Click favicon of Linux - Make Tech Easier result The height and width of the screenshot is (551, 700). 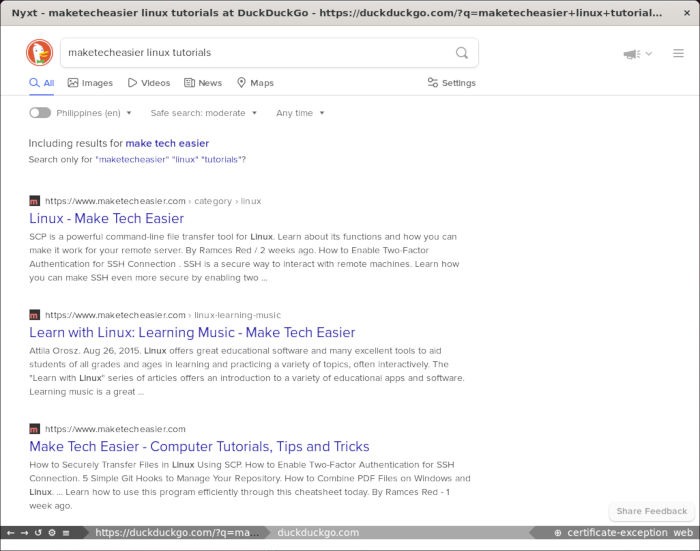pyautogui.click(x=34, y=201)
